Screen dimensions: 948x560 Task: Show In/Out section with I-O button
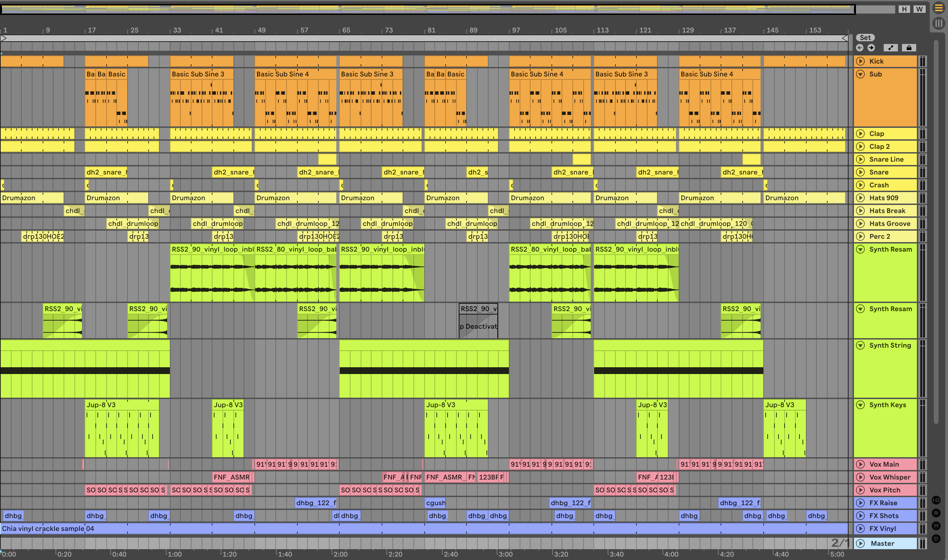936,500
